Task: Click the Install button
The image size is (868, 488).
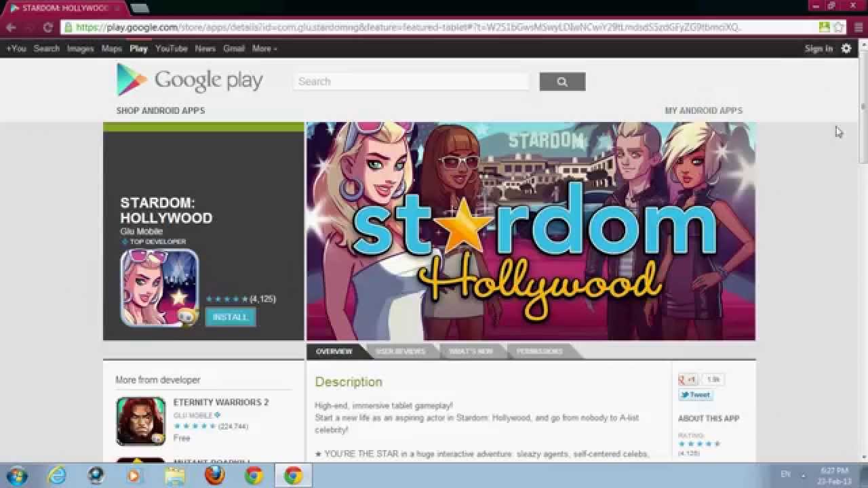Action: [231, 317]
